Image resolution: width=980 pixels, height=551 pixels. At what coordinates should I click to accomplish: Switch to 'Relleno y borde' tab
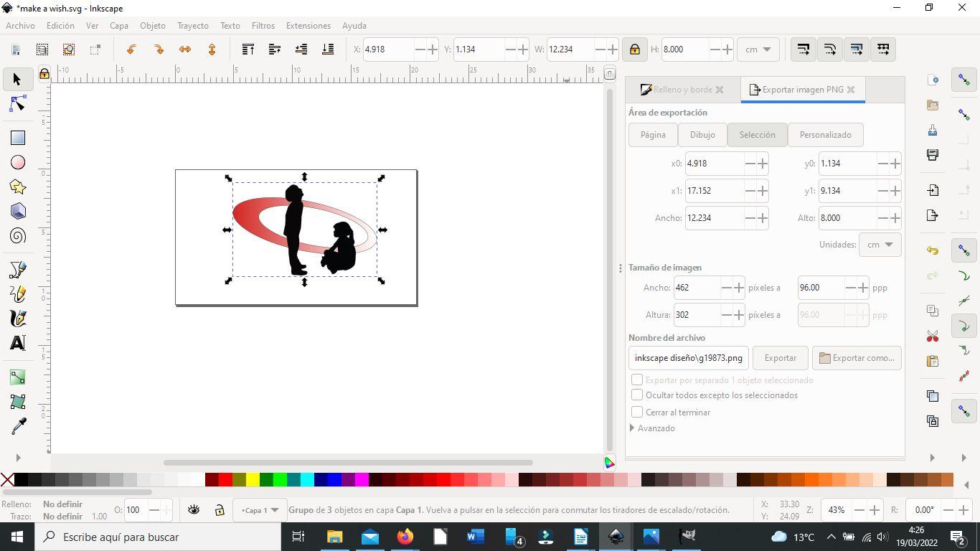[x=682, y=90]
